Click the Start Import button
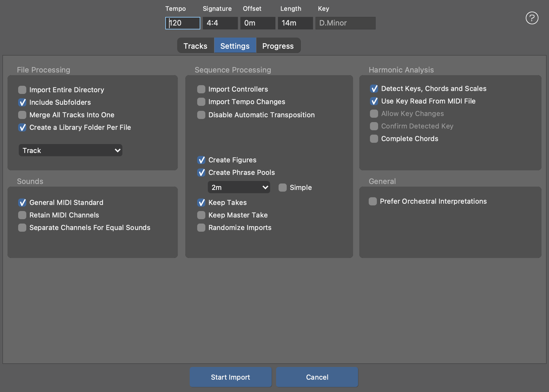549x392 pixels. pyautogui.click(x=230, y=377)
